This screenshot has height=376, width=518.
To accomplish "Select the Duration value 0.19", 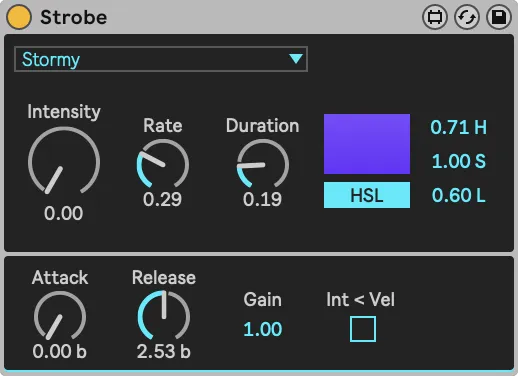I will (x=262, y=199).
